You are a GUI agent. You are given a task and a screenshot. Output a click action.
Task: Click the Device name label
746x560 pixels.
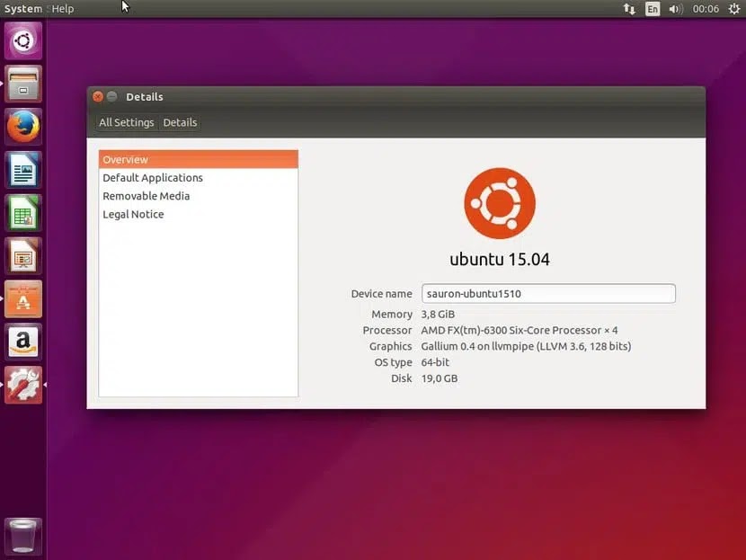[x=382, y=294]
